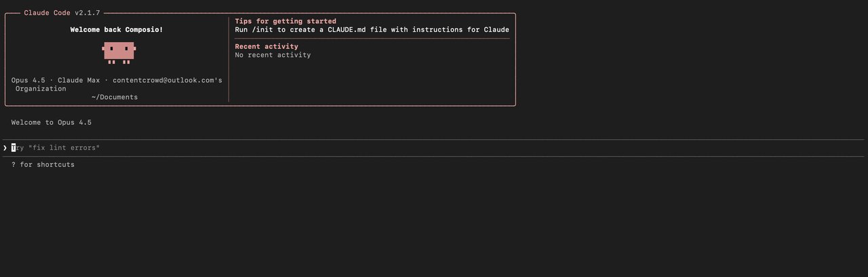Click the CLAUDE.md file name
Viewport: 868px width, 277px height.
(347, 30)
